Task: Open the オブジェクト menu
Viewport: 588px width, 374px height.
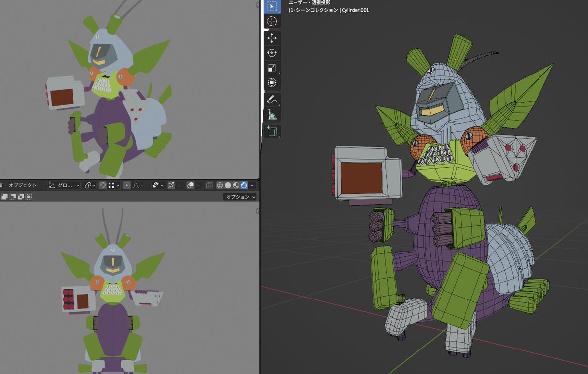Action: coord(24,185)
